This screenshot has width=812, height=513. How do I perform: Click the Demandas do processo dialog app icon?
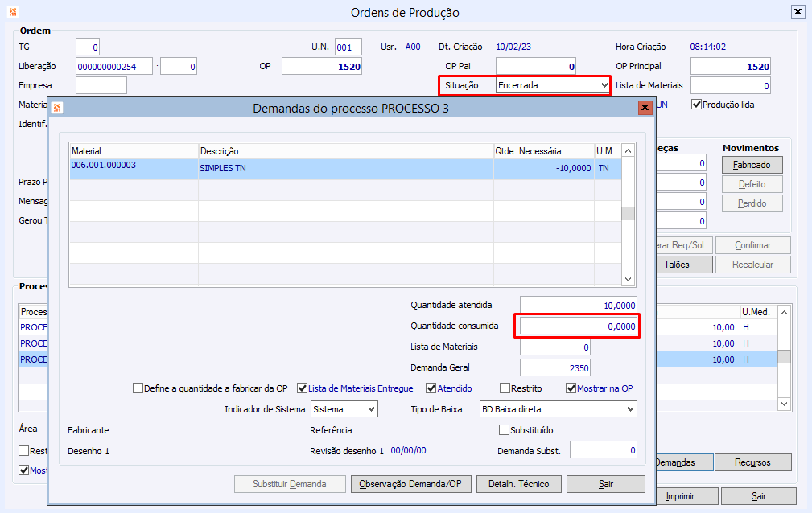[x=57, y=108]
